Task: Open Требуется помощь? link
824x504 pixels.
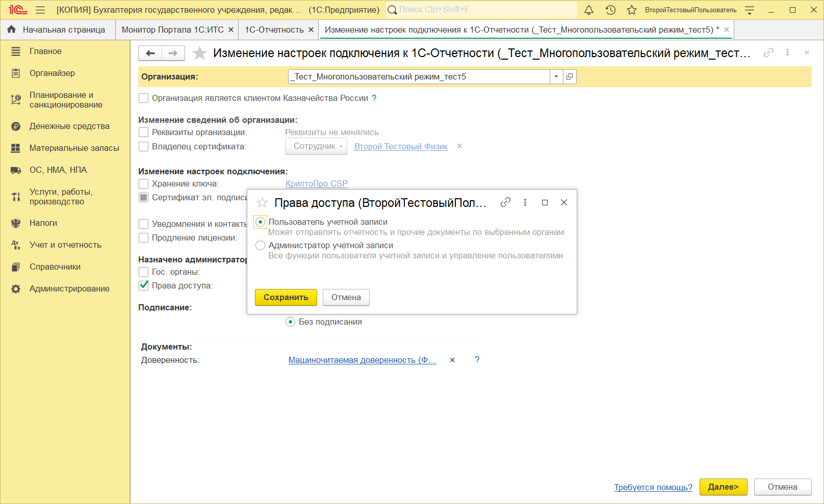Action: [653, 487]
